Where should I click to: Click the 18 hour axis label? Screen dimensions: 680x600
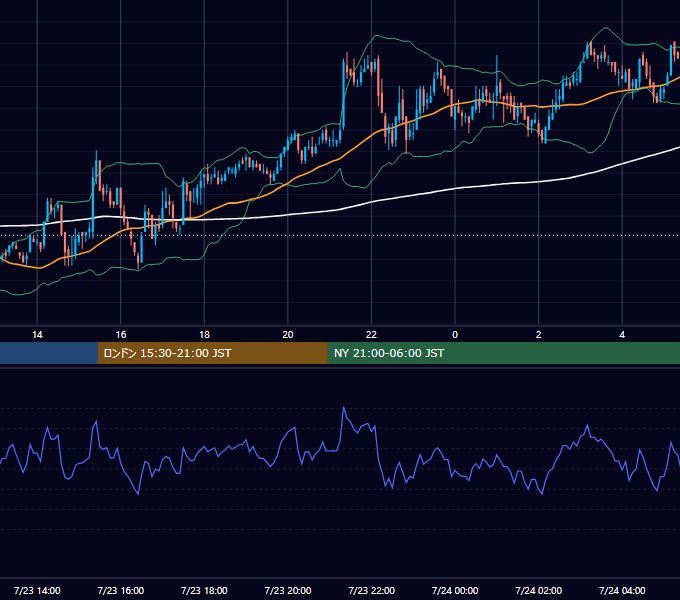204,335
